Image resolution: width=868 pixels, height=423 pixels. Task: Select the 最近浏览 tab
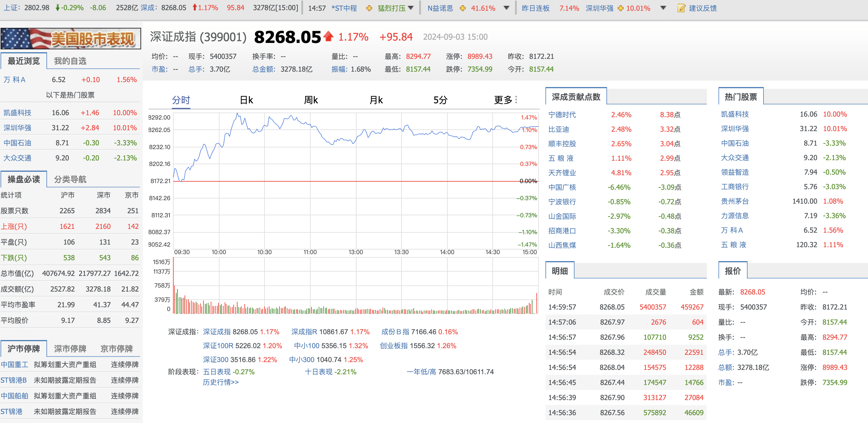pyautogui.click(x=24, y=61)
